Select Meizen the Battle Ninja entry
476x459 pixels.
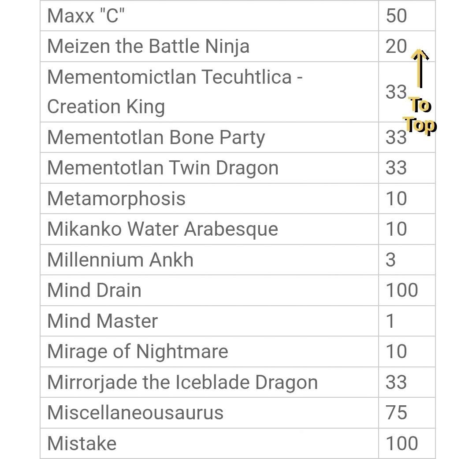pos(149,46)
